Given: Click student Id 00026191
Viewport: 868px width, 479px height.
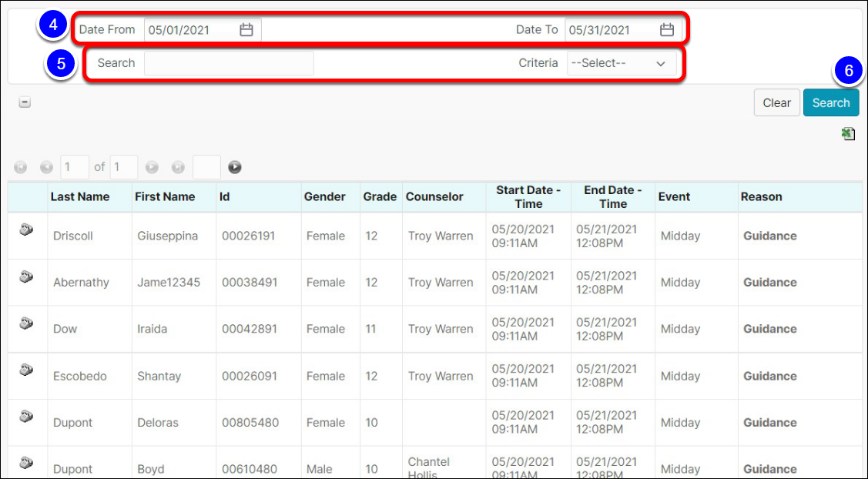Looking at the screenshot, I should pyautogui.click(x=249, y=236).
